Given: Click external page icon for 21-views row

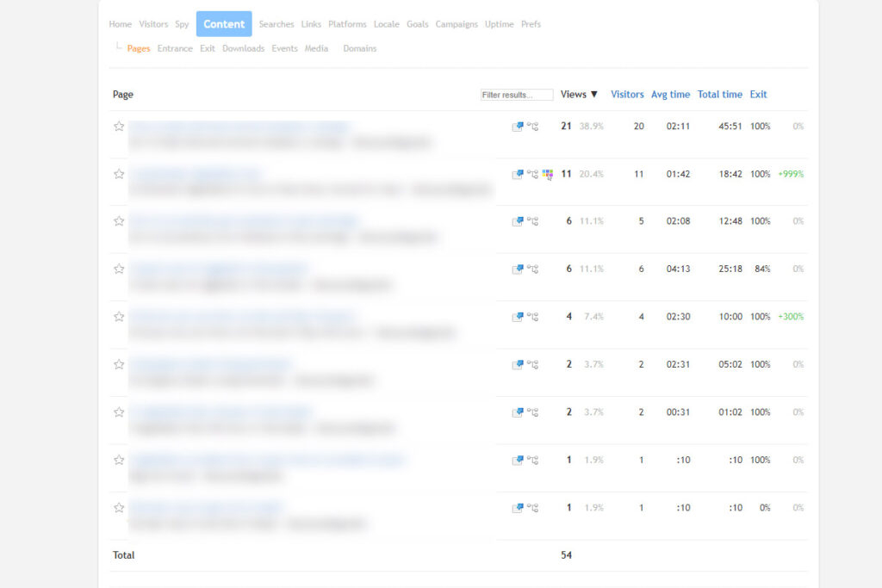Looking at the screenshot, I should (x=518, y=127).
